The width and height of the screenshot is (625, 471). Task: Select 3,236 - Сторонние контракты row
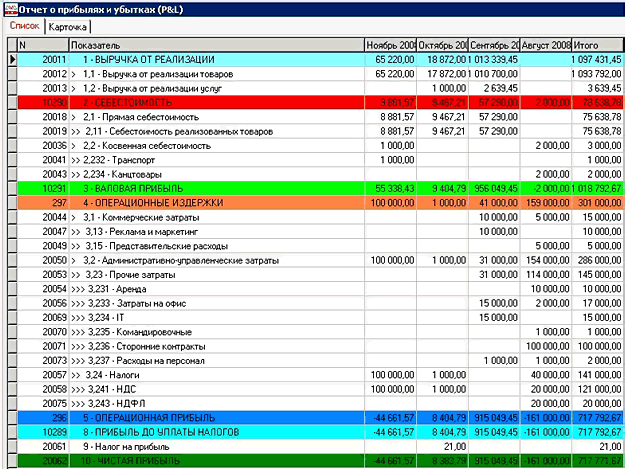coord(320,347)
